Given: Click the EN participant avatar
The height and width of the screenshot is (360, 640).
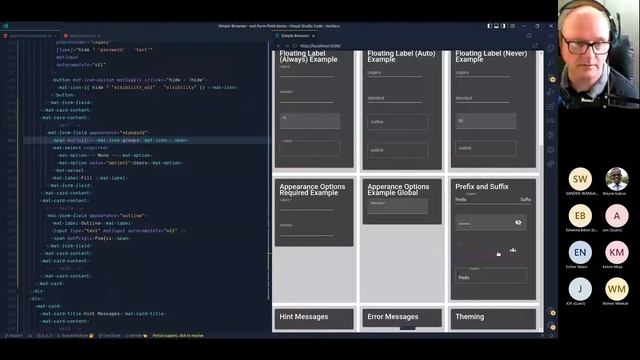Looking at the screenshot, I should click(580, 253).
